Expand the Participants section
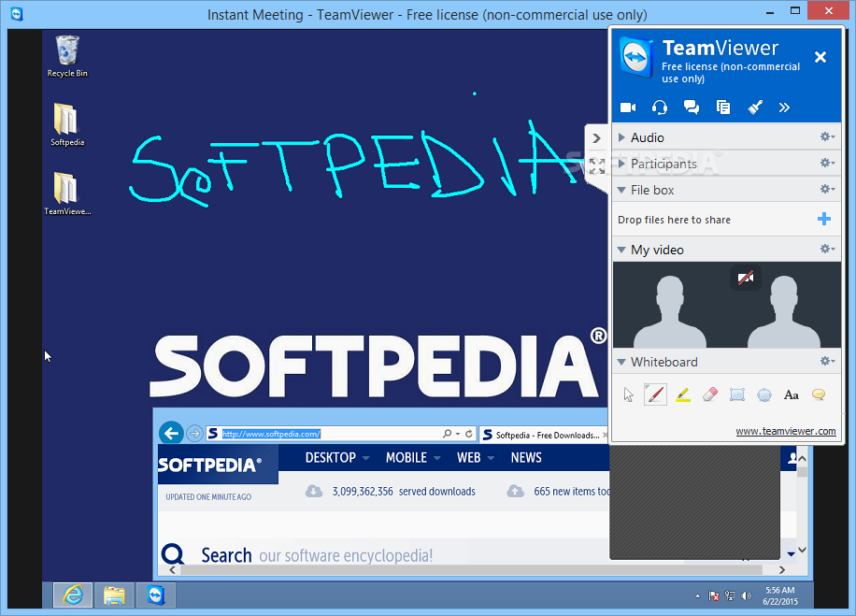856x616 pixels. tap(621, 164)
